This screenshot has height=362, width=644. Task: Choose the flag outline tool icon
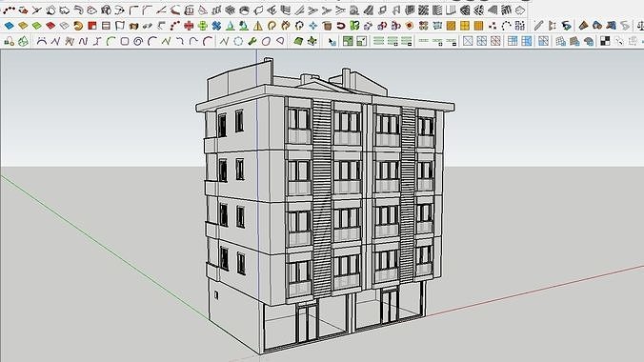[x=119, y=26]
